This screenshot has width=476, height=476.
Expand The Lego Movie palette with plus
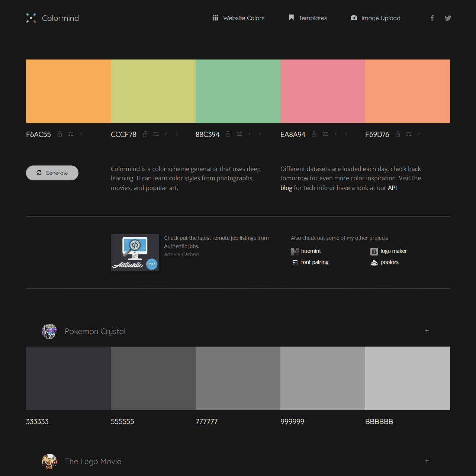[427, 461]
